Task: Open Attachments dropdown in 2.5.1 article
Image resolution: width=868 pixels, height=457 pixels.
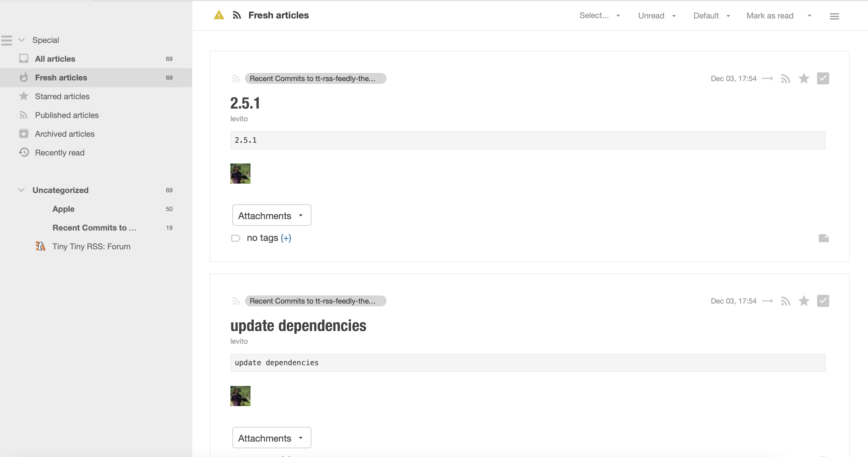Action: point(271,215)
